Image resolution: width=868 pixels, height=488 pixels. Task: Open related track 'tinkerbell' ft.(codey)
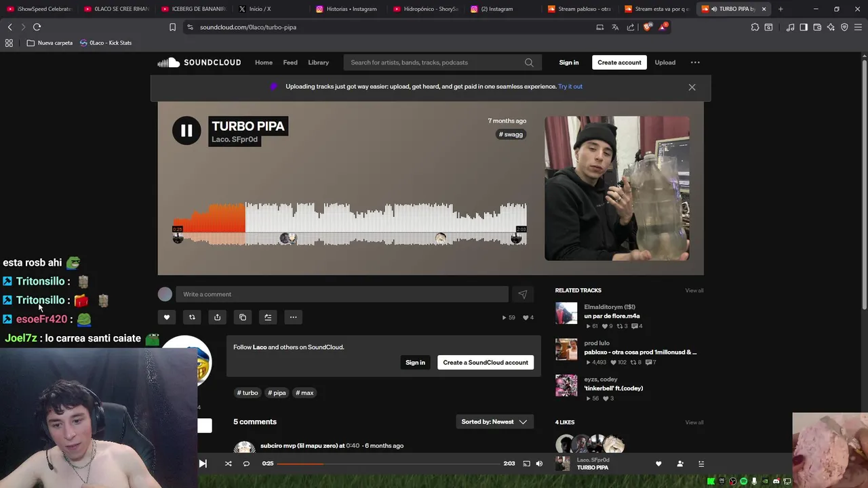point(614,388)
